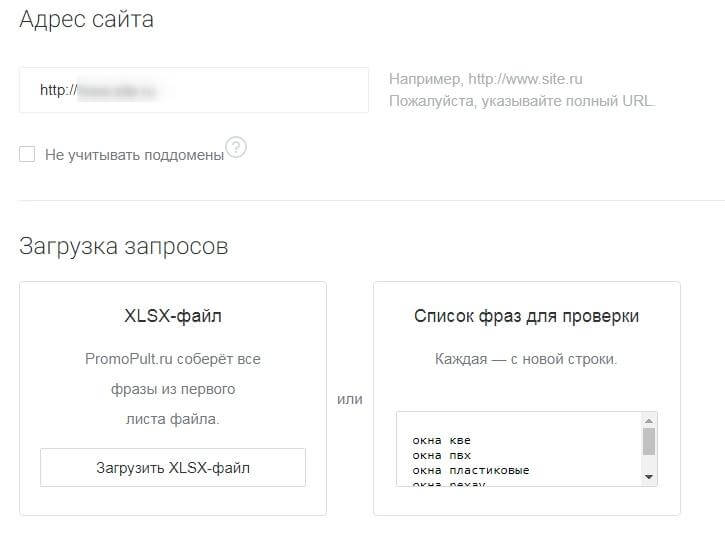
Task: Click the phrase list scrollbar down arrow
Action: pos(649,477)
